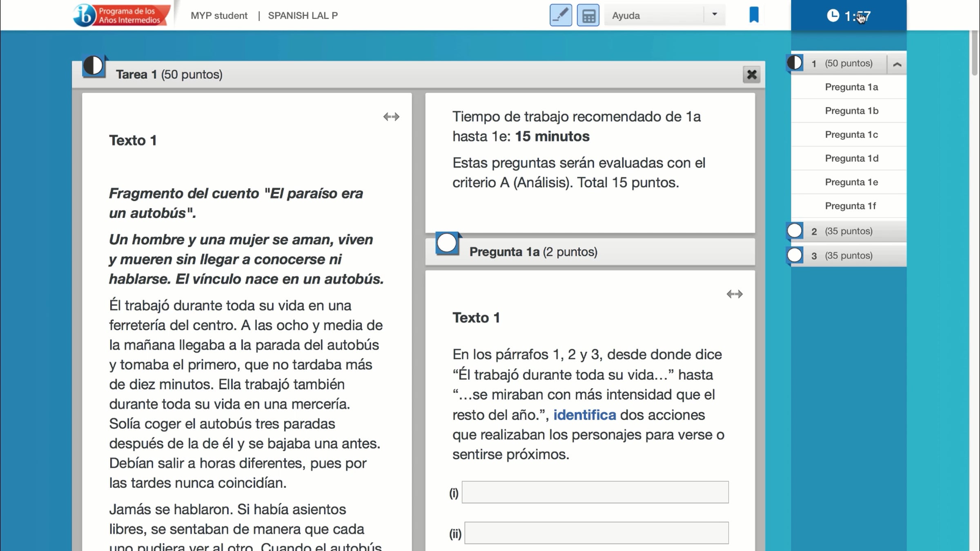Close the Tarea 1 panel
This screenshot has height=551, width=980.
[751, 75]
